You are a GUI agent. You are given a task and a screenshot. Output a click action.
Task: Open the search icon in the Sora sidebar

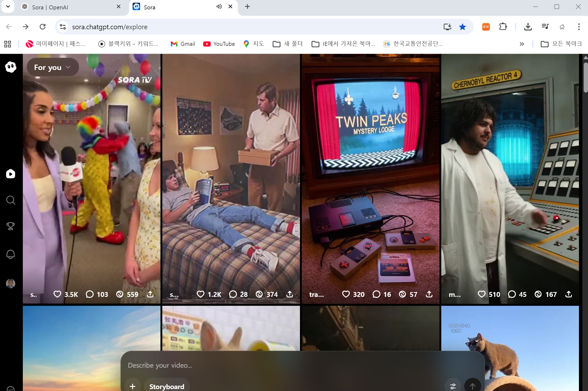[11, 200]
